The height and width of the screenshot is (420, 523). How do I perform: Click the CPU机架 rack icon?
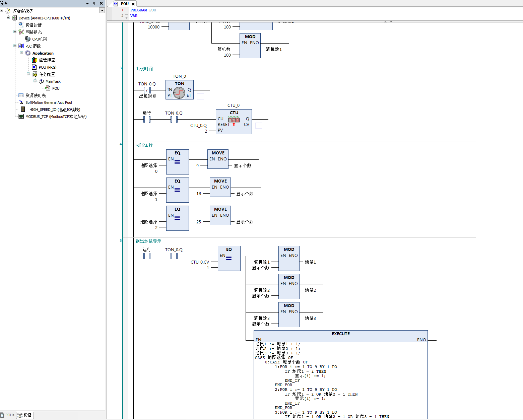click(x=28, y=39)
